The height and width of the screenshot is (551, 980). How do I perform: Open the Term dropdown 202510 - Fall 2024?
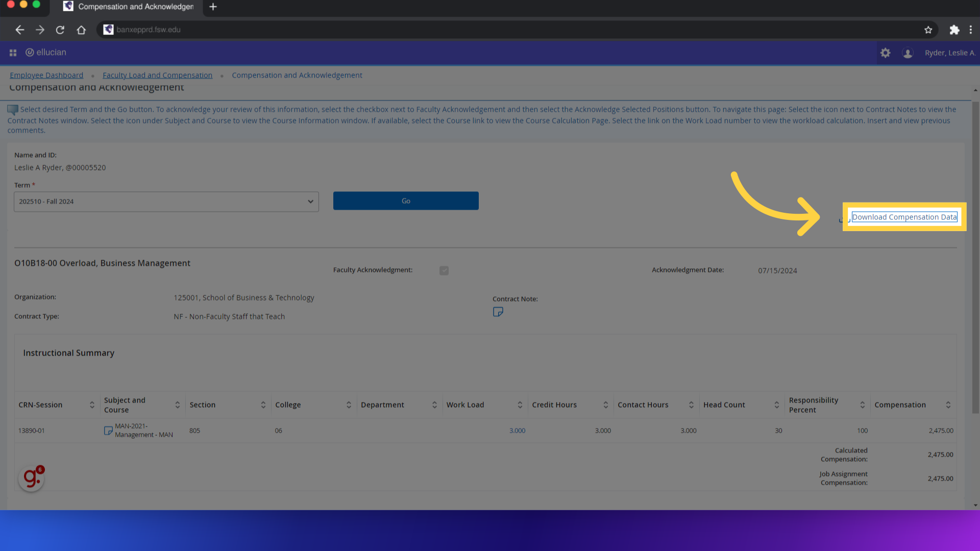166,202
